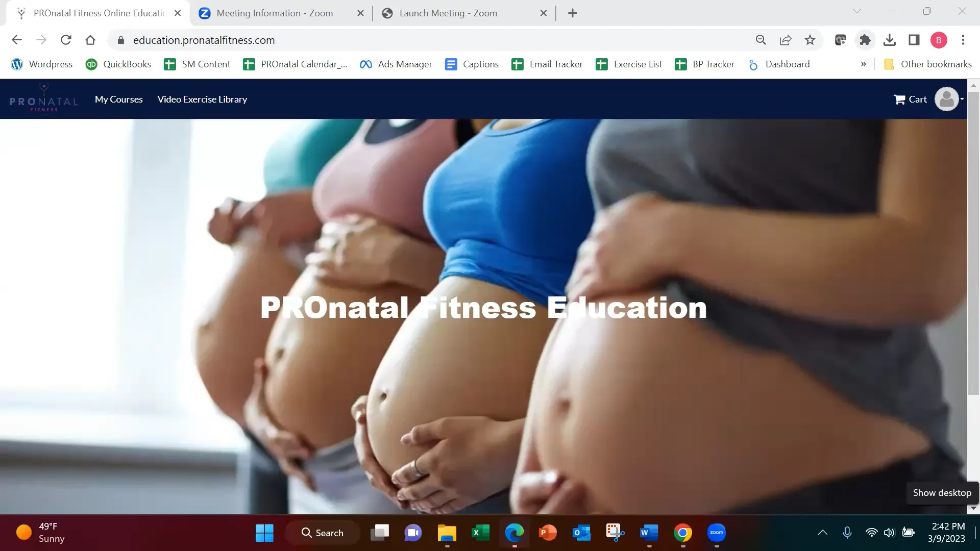Reload the current page
Viewport: 980px width, 551px height.
tap(66, 40)
